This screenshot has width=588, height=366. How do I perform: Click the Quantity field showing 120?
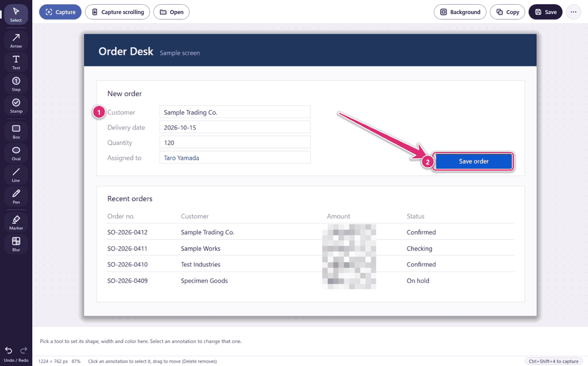(x=235, y=142)
